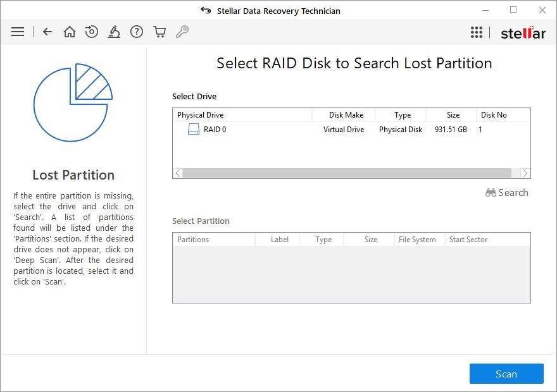Minimize the Stellar Data Recovery window
Viewport: 557px width, 392px height.
485,10
